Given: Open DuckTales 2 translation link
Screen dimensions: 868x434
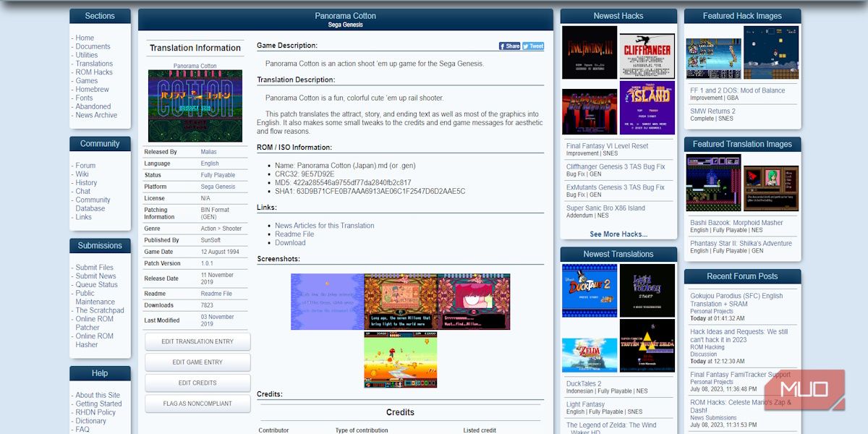Looking at the screenshot, I should [584, 384].
